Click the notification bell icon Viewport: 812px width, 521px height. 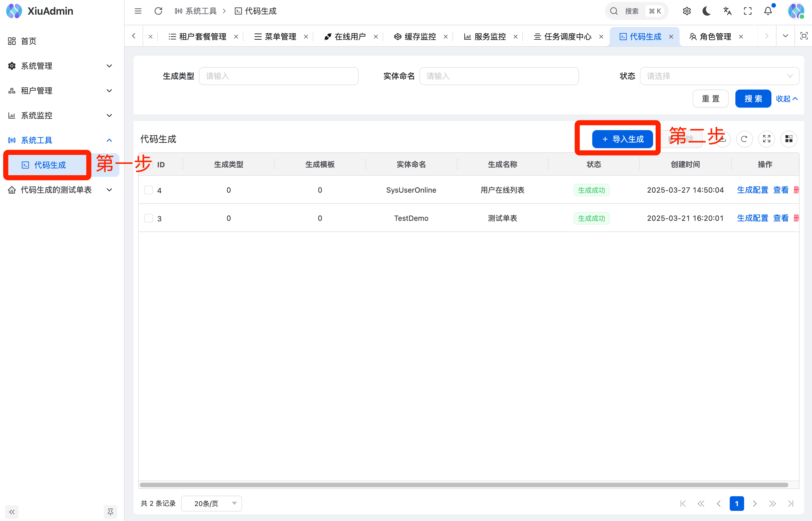(768, 11)
